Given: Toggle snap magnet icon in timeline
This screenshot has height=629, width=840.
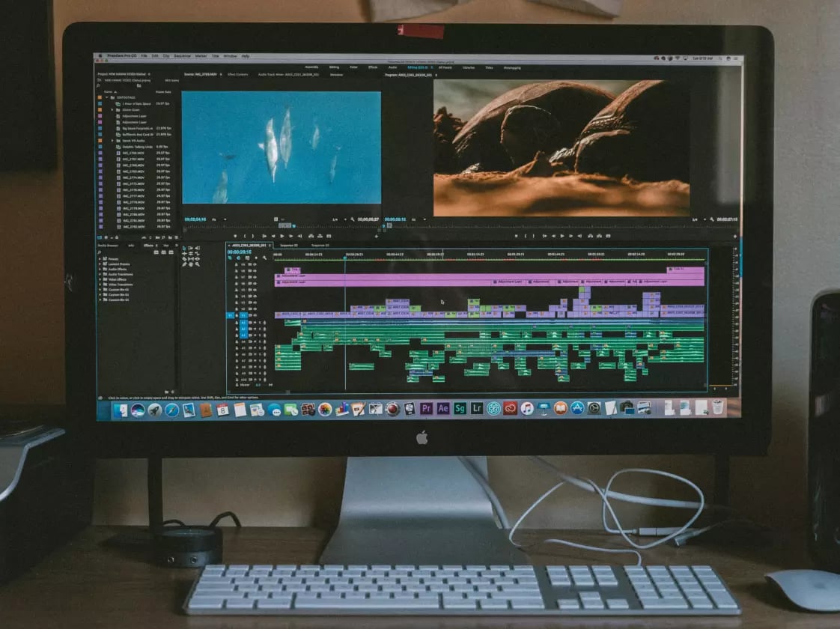Looking at the screenshot, I should click(x=238, y=258).
